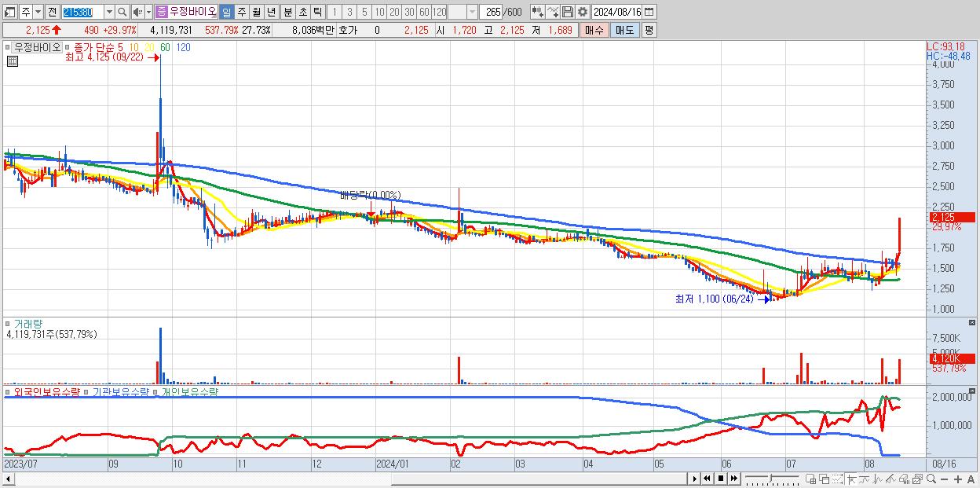
Task: Click the 매도 sell button
Action: (624, 30)
